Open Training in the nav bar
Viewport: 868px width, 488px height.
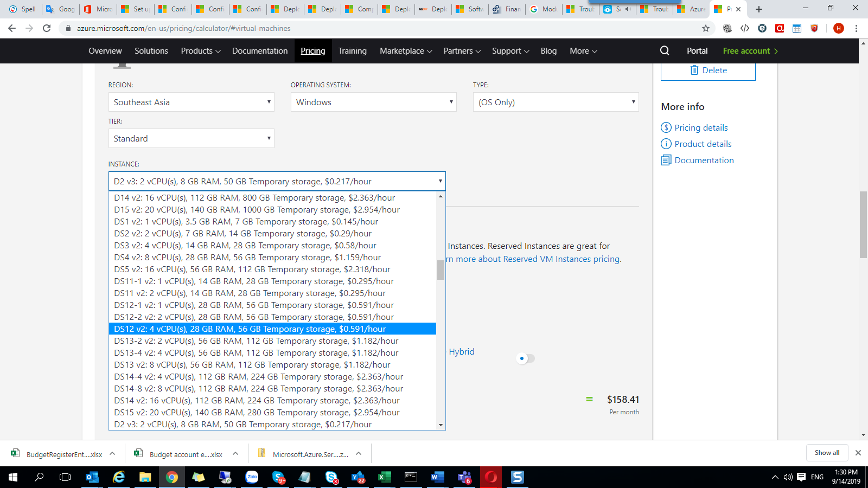(353, 50)
